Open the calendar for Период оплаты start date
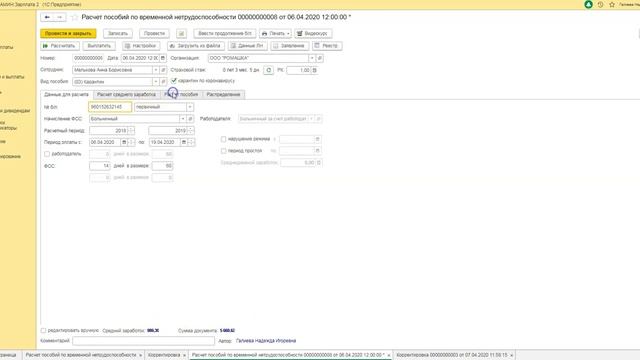The image size is (640, 360). click(x=124, y=142)
